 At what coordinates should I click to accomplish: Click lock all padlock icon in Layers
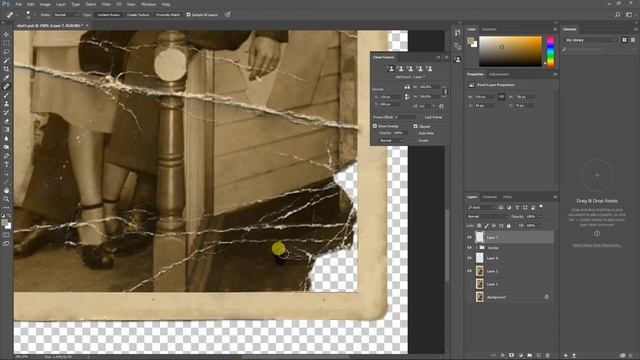tap(509, 226)
